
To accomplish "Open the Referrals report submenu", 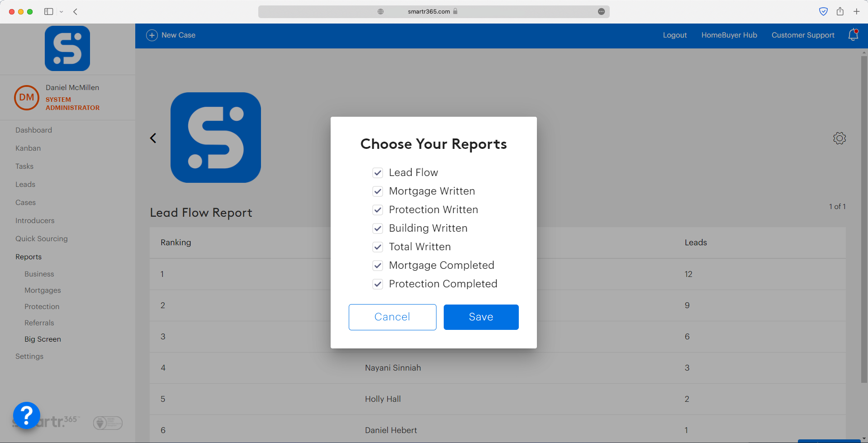I will click(39, 323).
